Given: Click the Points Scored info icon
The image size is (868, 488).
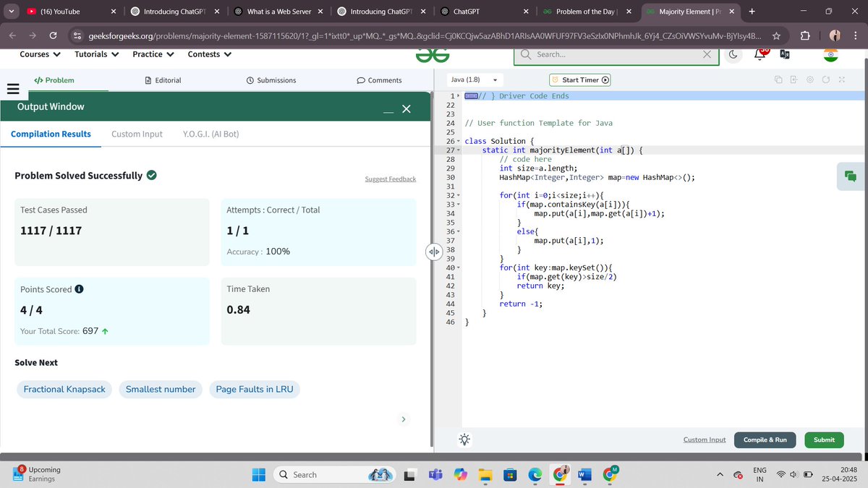Looking at the screenshot, I should pos(79,289).
